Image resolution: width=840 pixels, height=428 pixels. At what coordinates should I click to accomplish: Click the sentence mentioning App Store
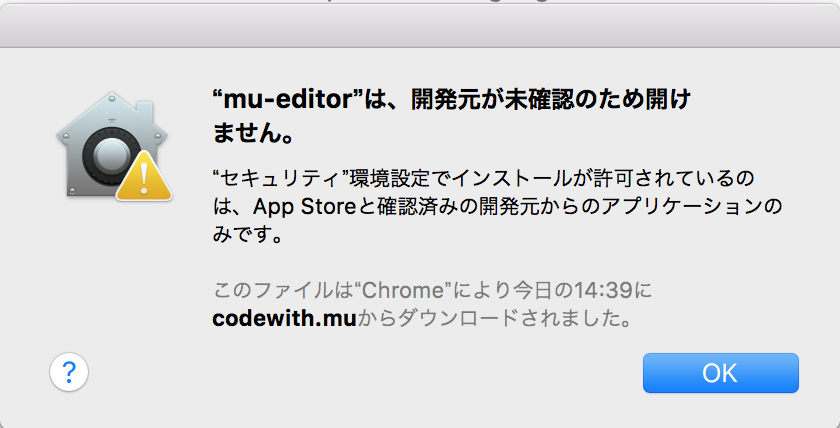(x=498, y=206)
